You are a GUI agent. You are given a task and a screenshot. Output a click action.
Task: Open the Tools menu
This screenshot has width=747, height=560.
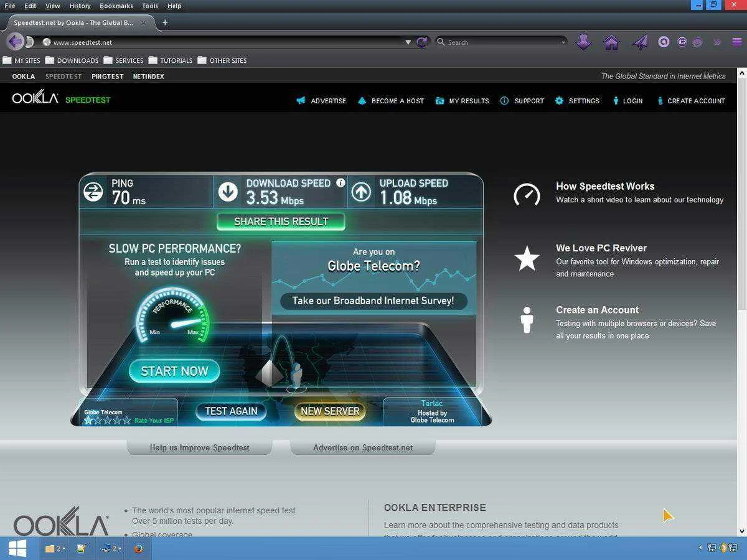click(150, 6)
